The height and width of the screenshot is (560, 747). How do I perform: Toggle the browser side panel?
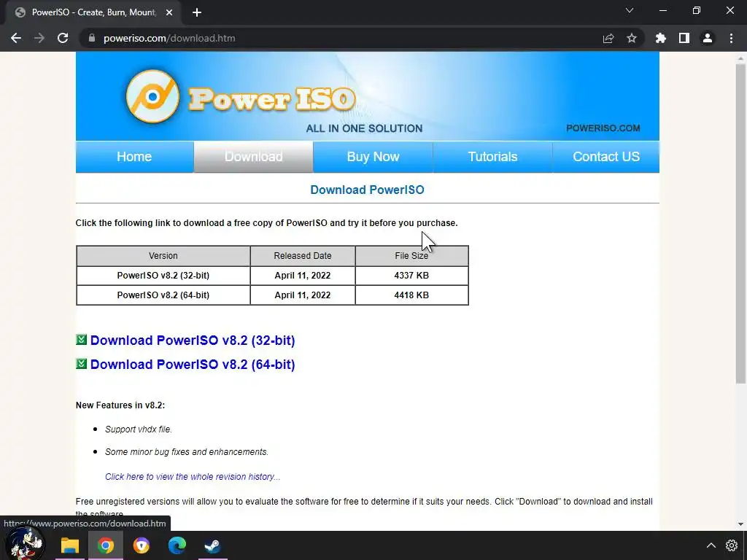684,38
